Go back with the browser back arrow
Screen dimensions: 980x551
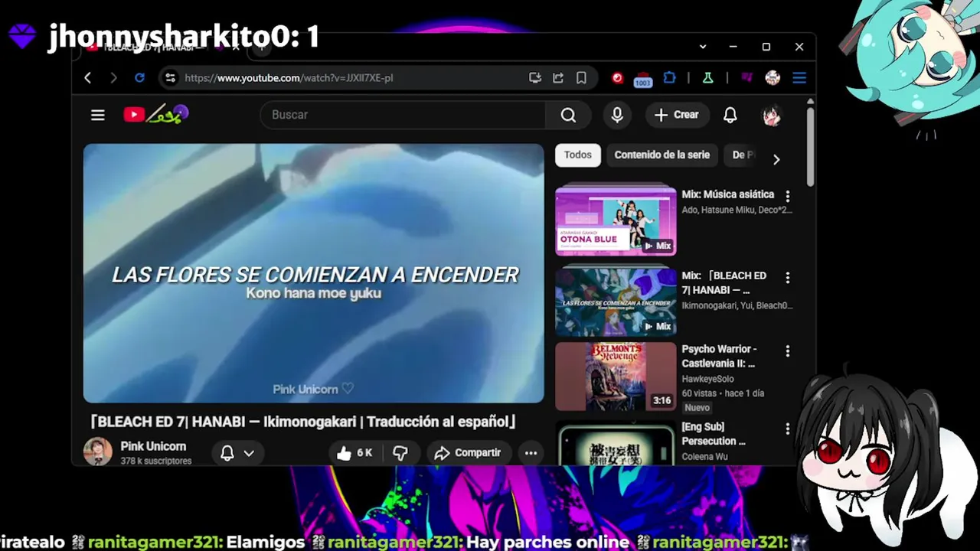click(x=88, y=78)
